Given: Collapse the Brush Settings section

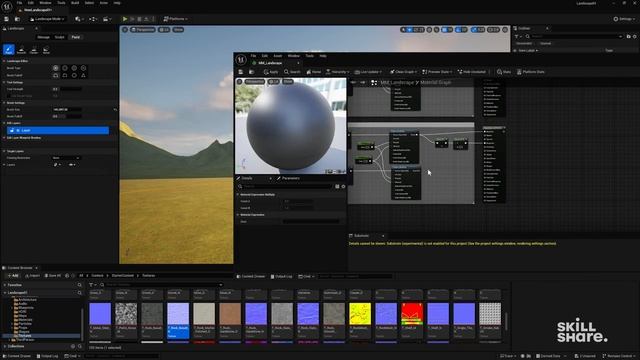Looking at the screenshot, I should [4, 103].
